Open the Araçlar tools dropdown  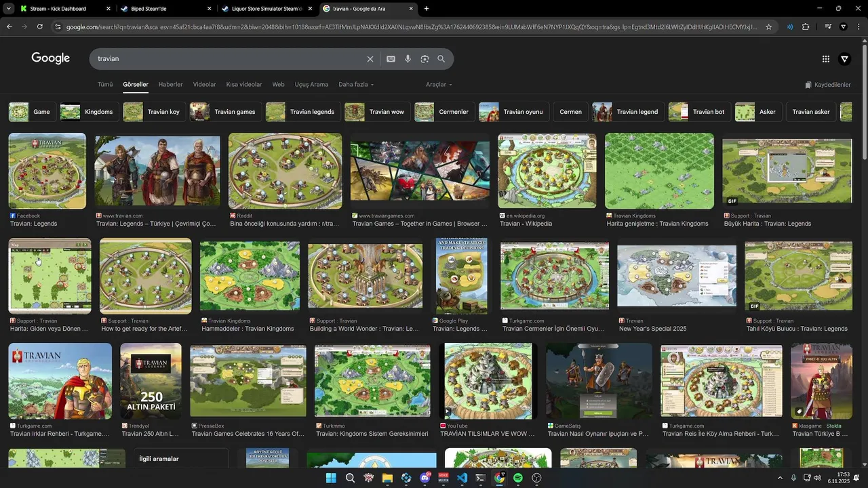(439, 85)
